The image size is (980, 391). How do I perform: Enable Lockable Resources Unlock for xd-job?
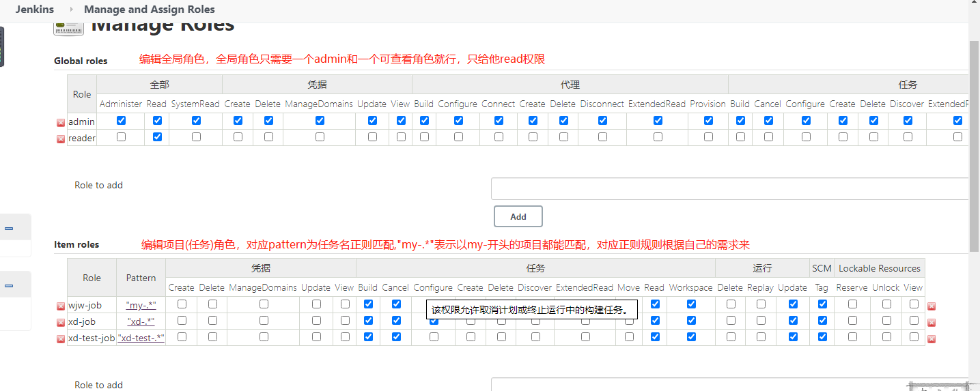886,320
